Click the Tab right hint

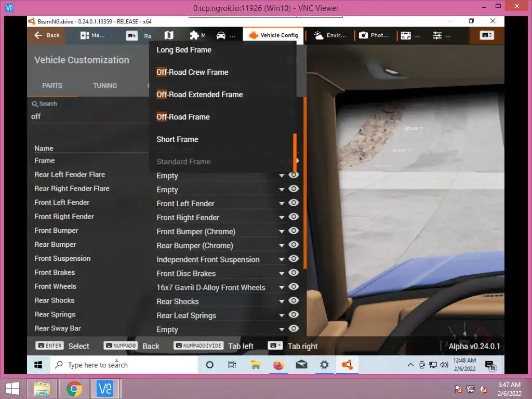click(x=293, y=345)
